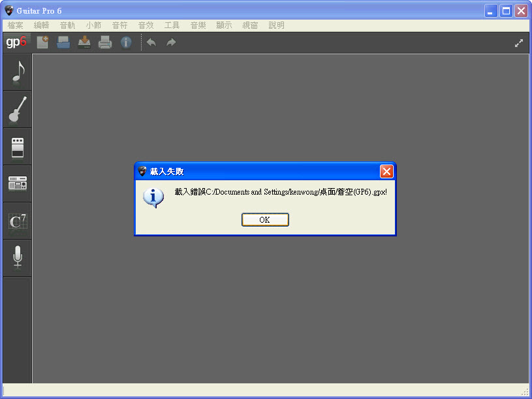Image resolution: width=532 pixels, height=399 pixels.
Task: Close the Guitar Pro 6 window
Action: pos(522,11)
